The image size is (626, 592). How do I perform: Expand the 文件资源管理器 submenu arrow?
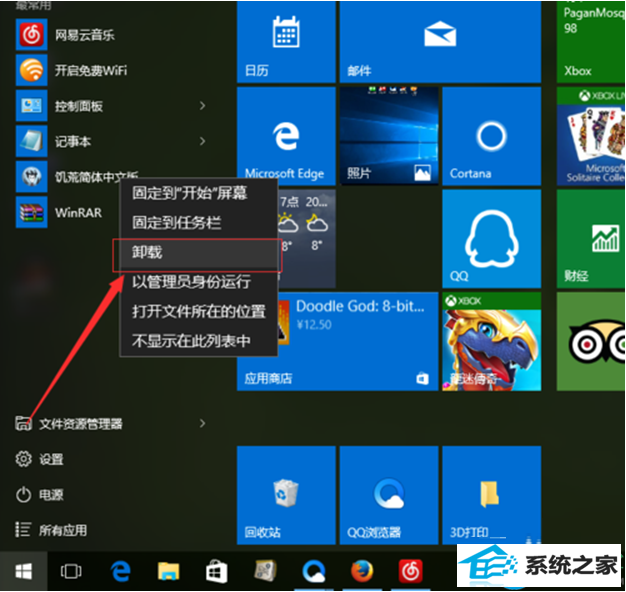(202, 424)
